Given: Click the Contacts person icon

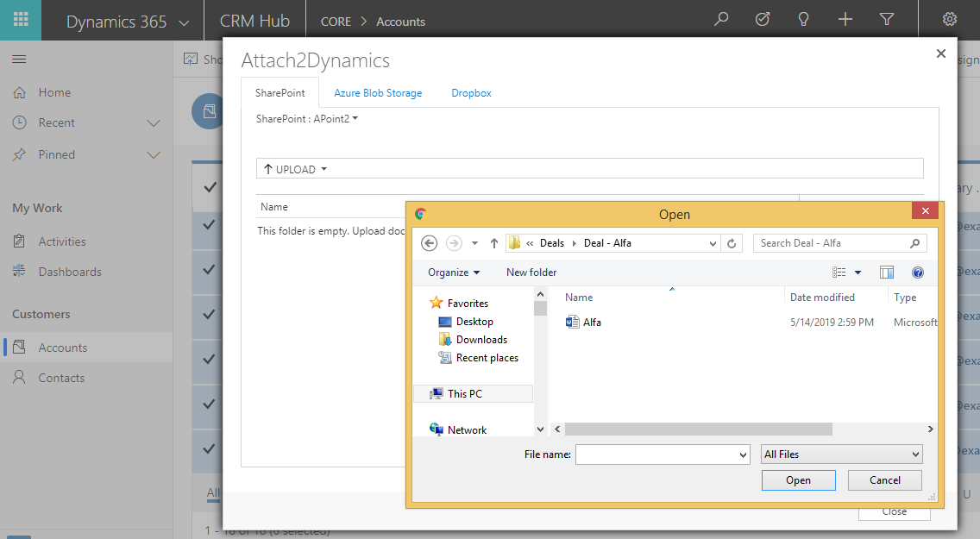Looking at the screenshot, I should point(19,377).
